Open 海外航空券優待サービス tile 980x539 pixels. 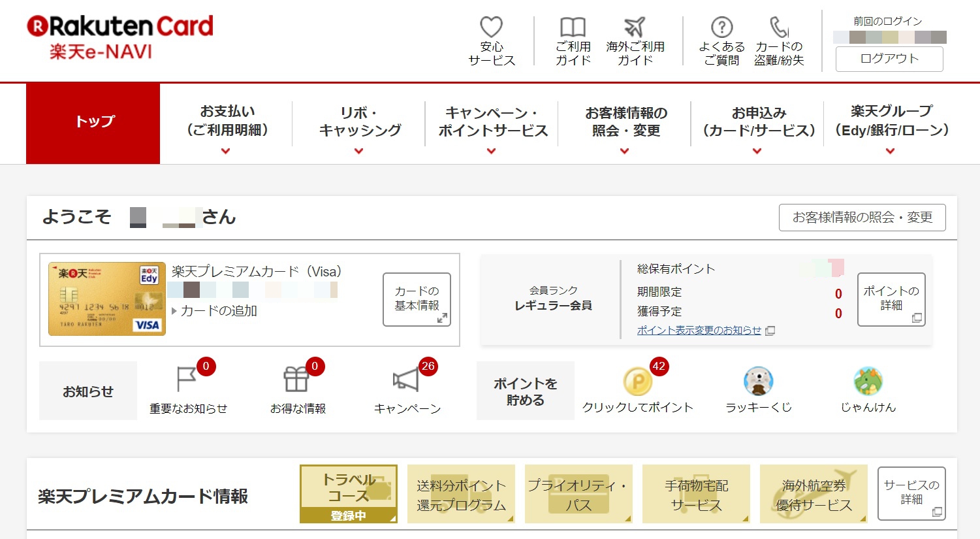tap(814, 494)
